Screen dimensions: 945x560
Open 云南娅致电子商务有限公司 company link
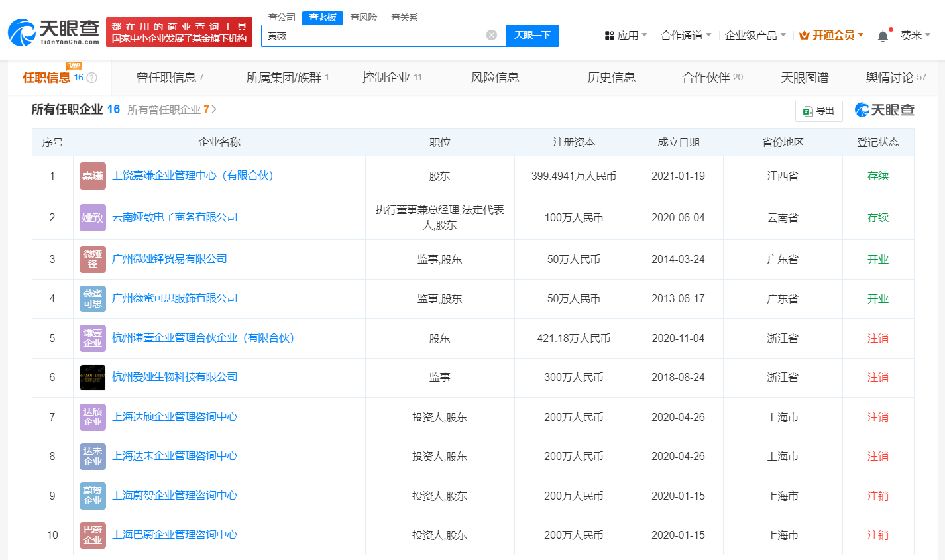coord(175,217)
